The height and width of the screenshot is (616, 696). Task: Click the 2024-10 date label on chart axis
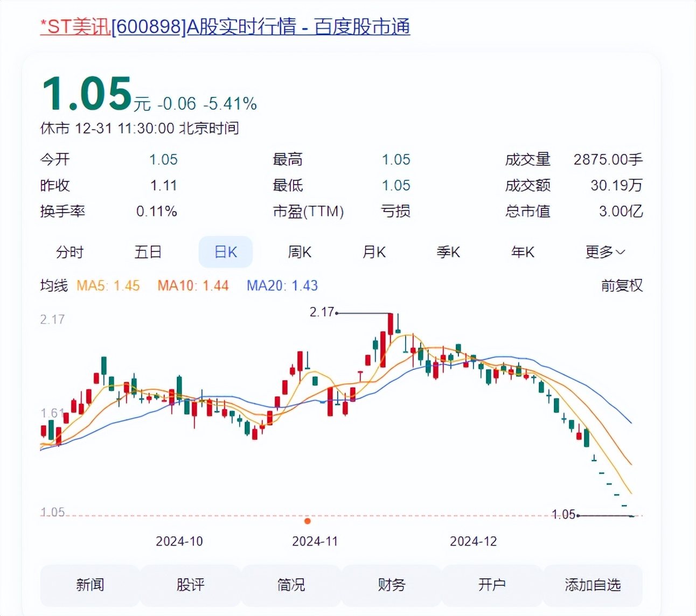tap(179, 541)
